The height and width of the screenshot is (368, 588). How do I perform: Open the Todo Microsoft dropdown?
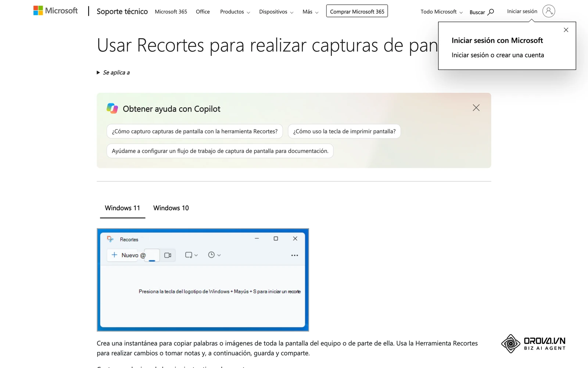[441, 12]
